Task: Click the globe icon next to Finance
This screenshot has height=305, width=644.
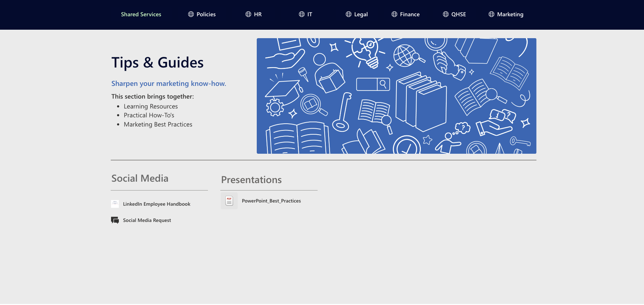Action: pyautogui.click(x=394, y=14)
